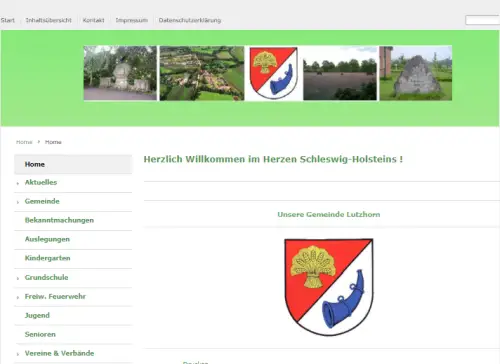Open Grundschule in the sidebar
This screenshot has height=364, width=500.
(x=46, y=277)
